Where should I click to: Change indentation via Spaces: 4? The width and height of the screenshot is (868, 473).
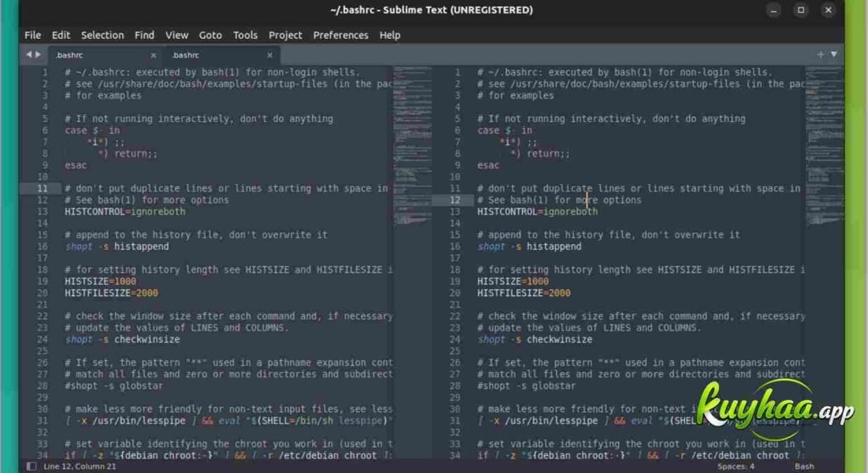click(736, 466)
